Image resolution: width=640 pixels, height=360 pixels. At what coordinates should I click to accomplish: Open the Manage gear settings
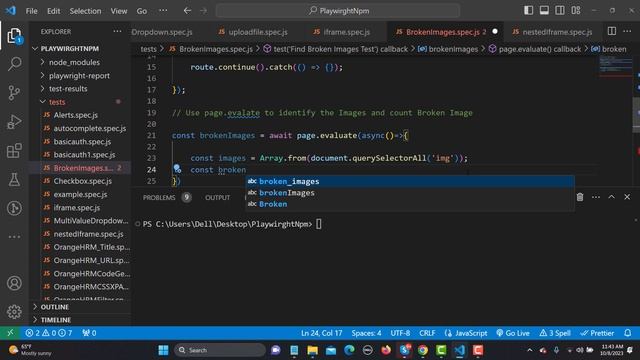click(x=14, y=312)
